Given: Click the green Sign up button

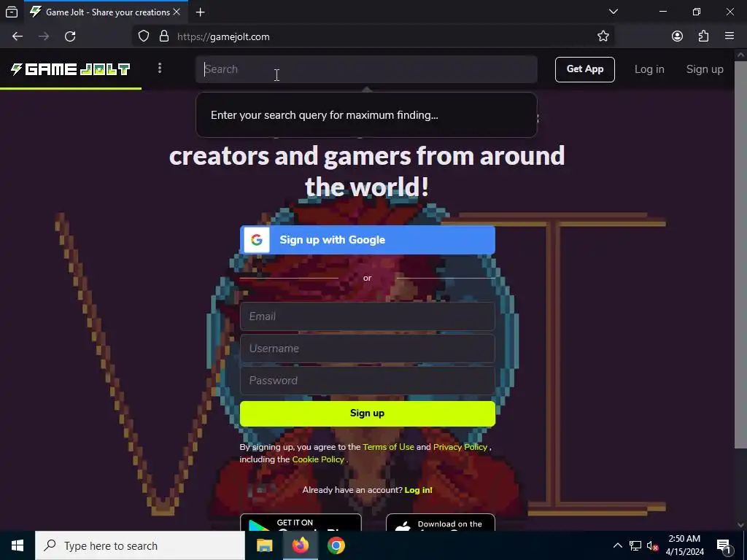Looking at the screenshot, I should (368, 413).
